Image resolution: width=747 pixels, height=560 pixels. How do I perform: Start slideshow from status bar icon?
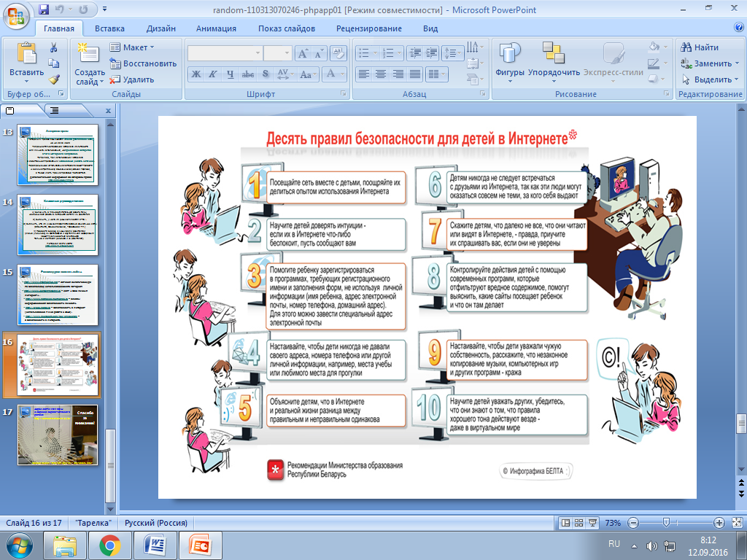click(592, 523)
